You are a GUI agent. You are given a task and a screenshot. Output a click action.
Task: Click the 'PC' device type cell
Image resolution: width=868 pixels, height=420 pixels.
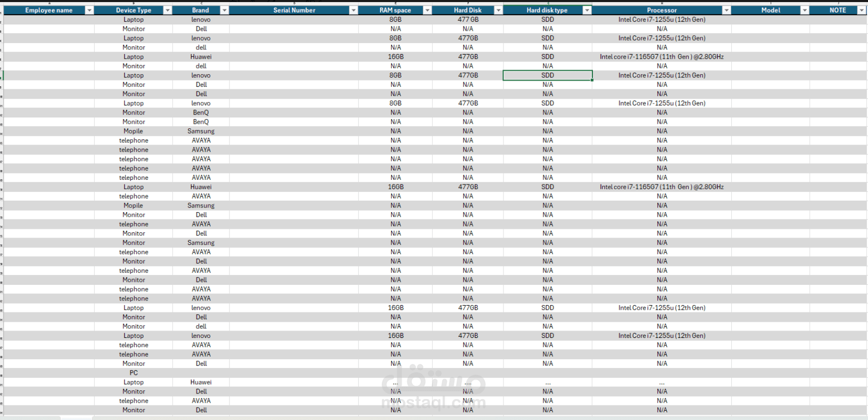point(134,373)
